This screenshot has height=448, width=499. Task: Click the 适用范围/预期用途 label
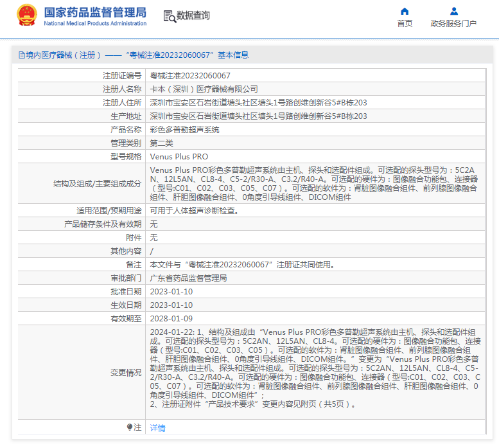pyautogui.click(x=109, y=210)
